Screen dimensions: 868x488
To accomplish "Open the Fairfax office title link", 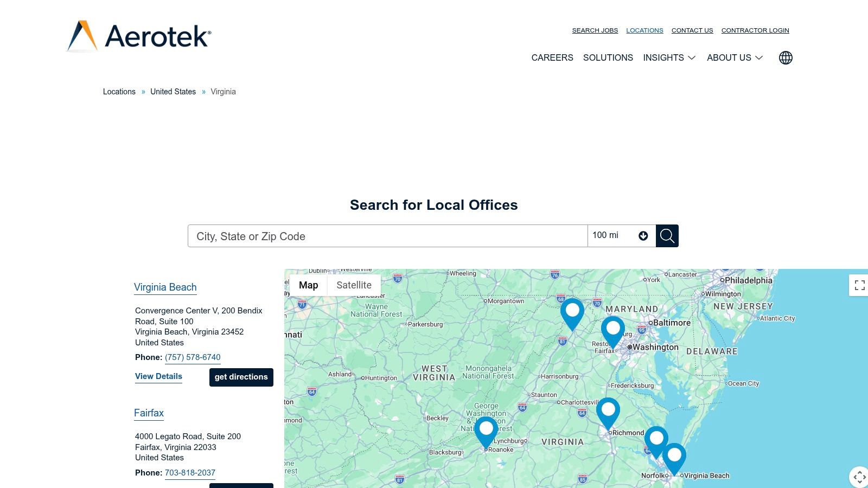I will [x=149, y=413].
